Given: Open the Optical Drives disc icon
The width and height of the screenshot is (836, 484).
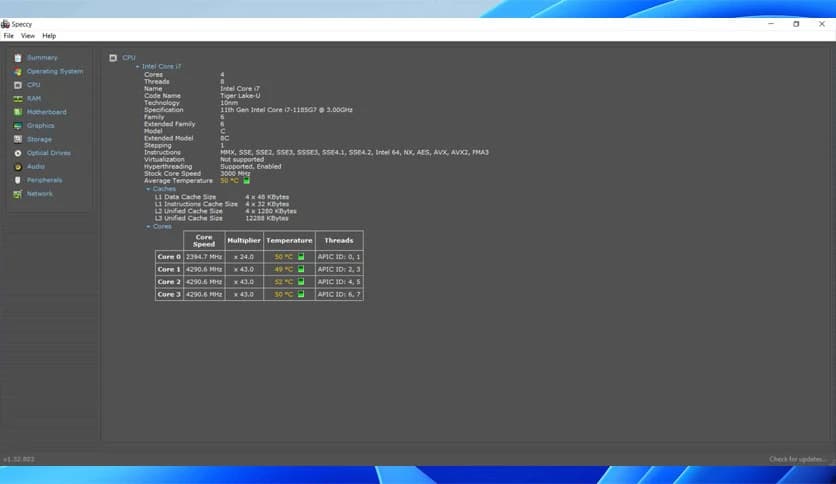Looking at the screenshot, I should (18, 153).
